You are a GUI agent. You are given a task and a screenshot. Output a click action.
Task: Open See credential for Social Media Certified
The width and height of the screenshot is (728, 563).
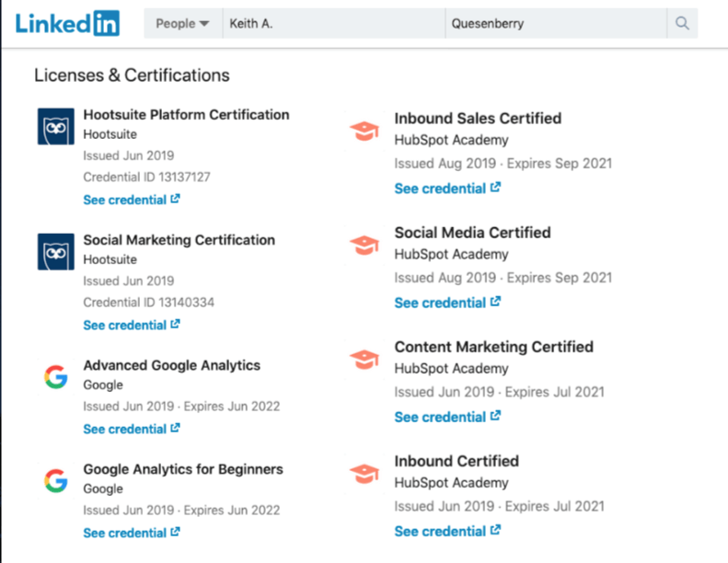click(447, 303)
